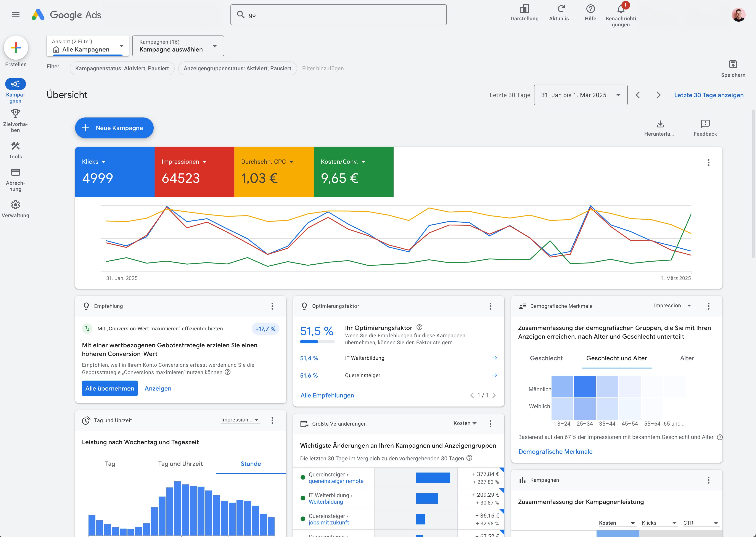This screenshot has width=756, height=537.
Task: Open the Kampagne auswählen dropdown
Action: coord(178,46)
